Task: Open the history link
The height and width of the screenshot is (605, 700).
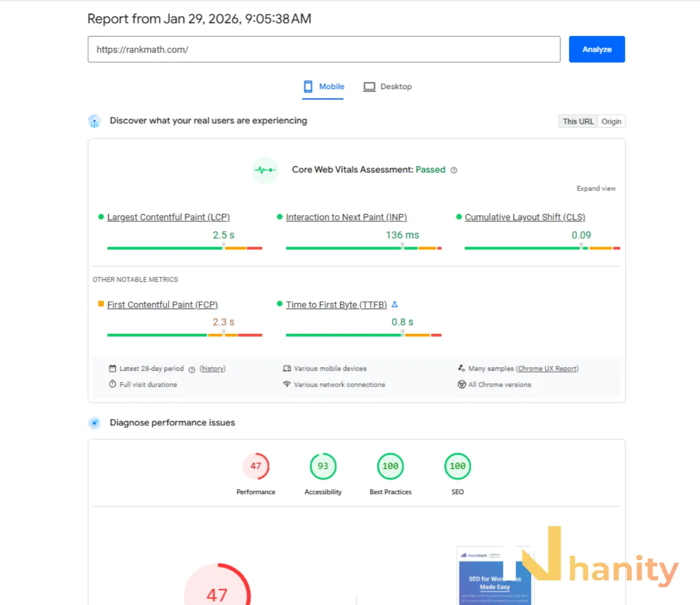Action: pyautogui.click(x=213, y=369)
